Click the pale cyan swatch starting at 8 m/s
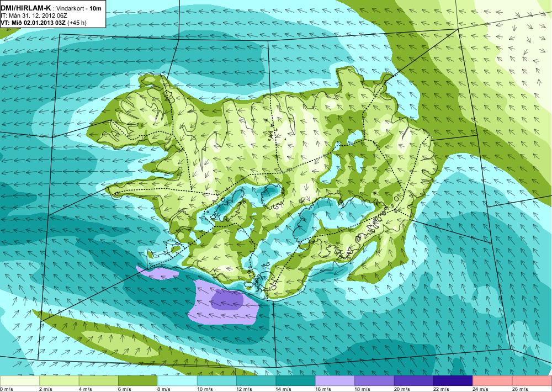 (x=177, y=381)
